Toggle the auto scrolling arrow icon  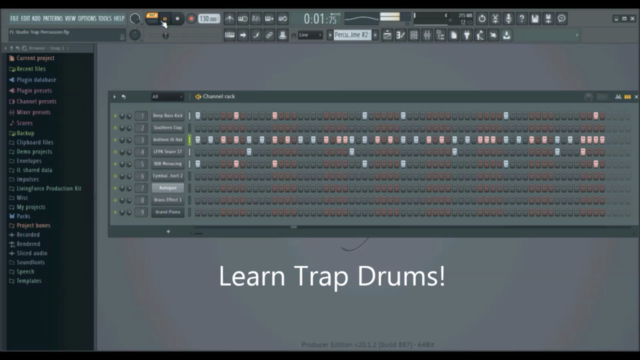(243, 35)
